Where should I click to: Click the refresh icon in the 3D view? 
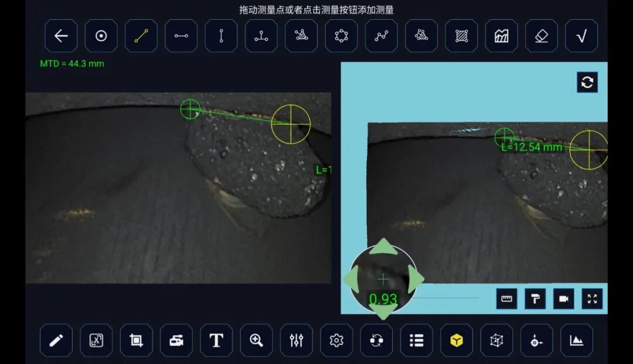(x=587, y=82)
